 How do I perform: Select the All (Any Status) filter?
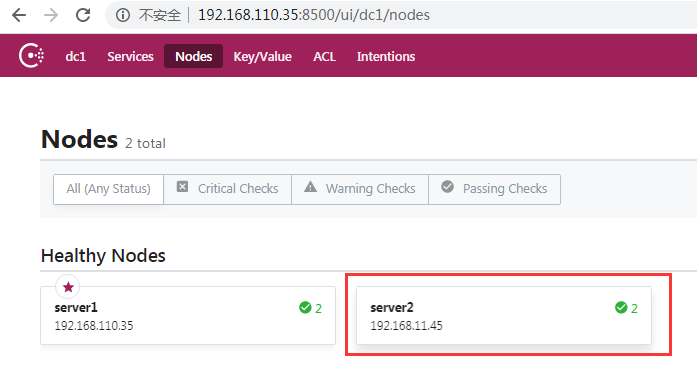point(108,189)
